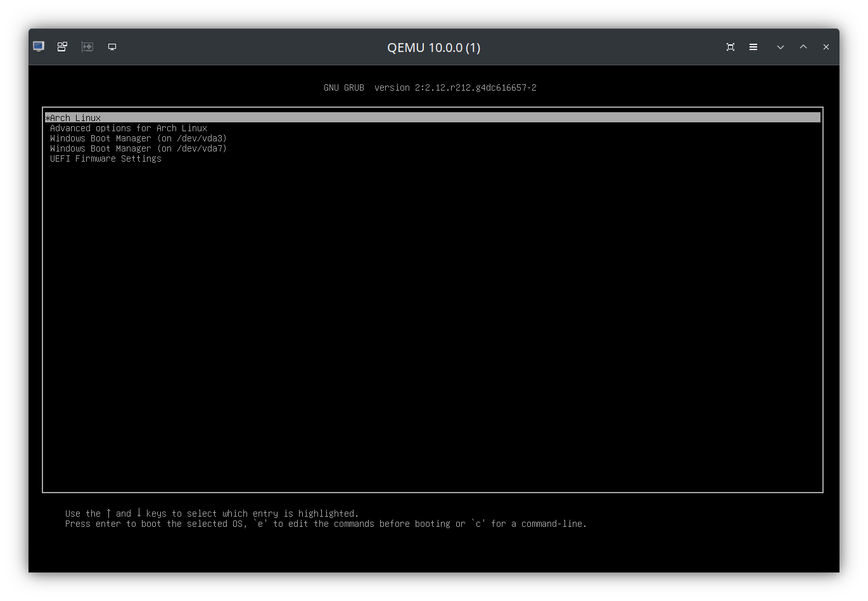
Task: Open the virtual console tabs icon
Action: pyautogui.click(x=61, y=46)
